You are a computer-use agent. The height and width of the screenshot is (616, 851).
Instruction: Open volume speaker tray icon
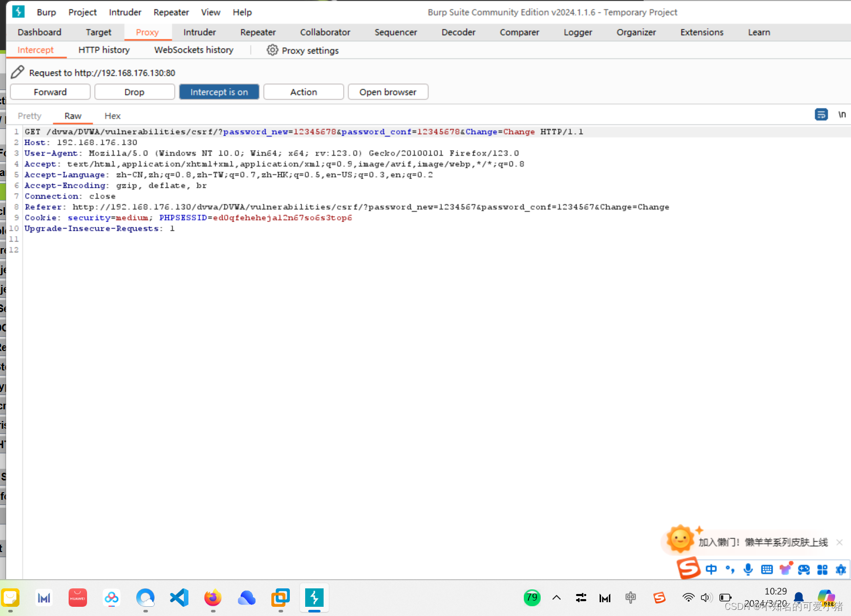[707, 598]
